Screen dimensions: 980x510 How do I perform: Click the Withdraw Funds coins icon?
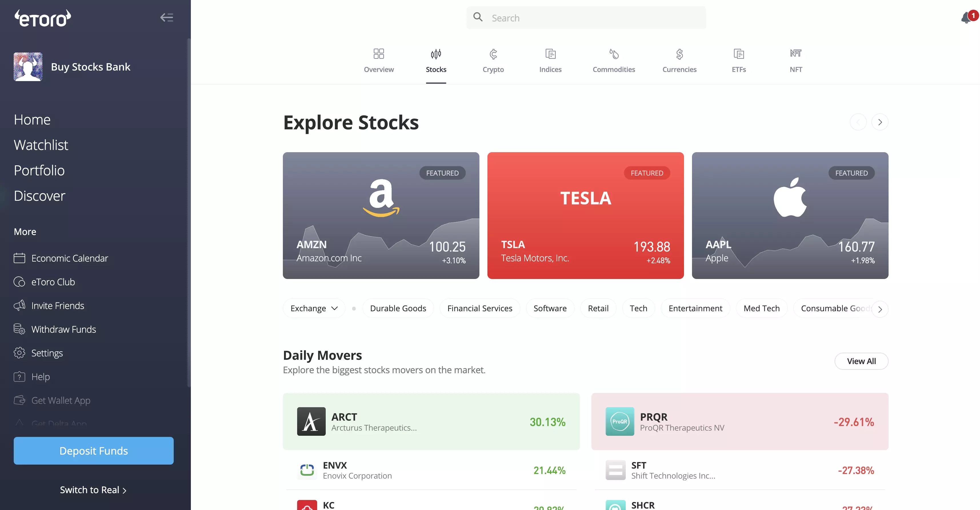19,329
